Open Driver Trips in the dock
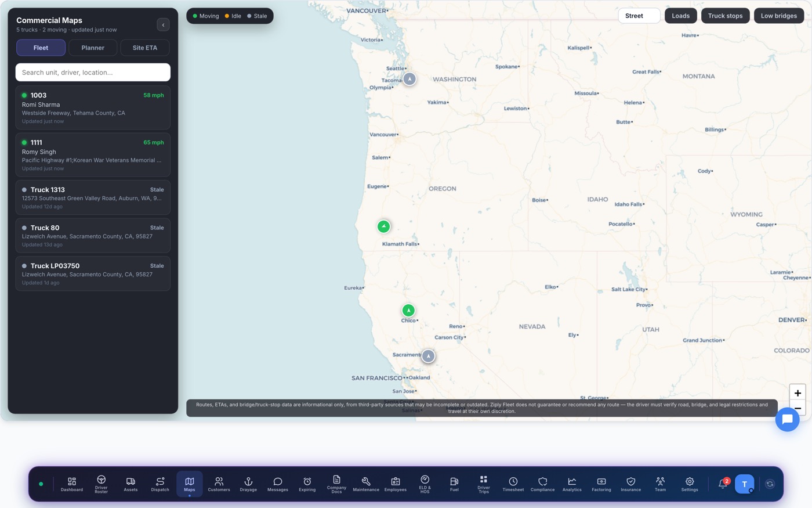This screenshot has width=812, height=508. point(484,484)
